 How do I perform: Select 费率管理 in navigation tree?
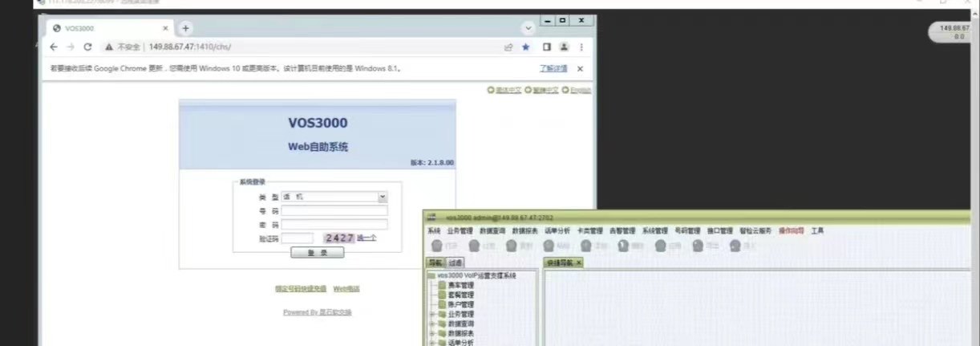(x=460, y=285)
